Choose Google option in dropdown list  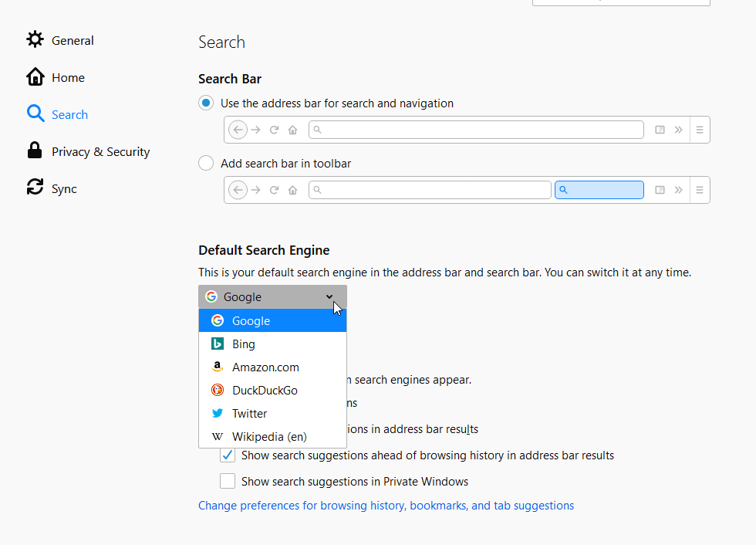pyautogui.click(x=272, y=320)
